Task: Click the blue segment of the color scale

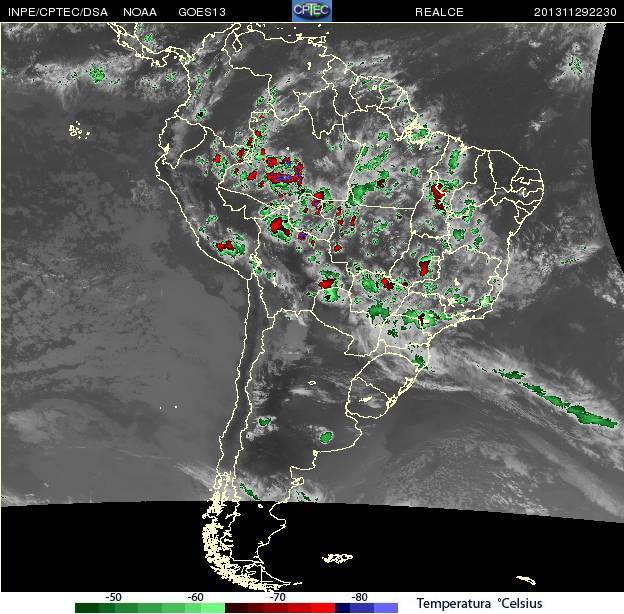Action: (367, 608)
